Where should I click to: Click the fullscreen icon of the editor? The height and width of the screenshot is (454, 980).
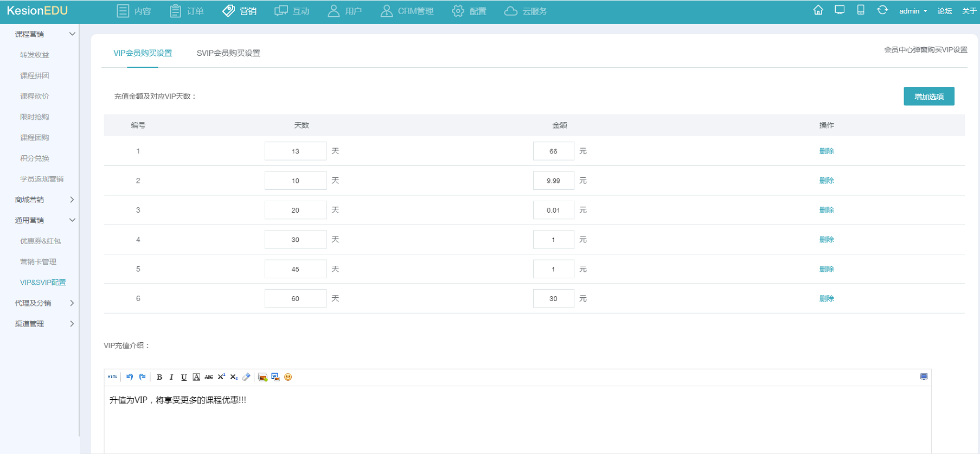924,377
